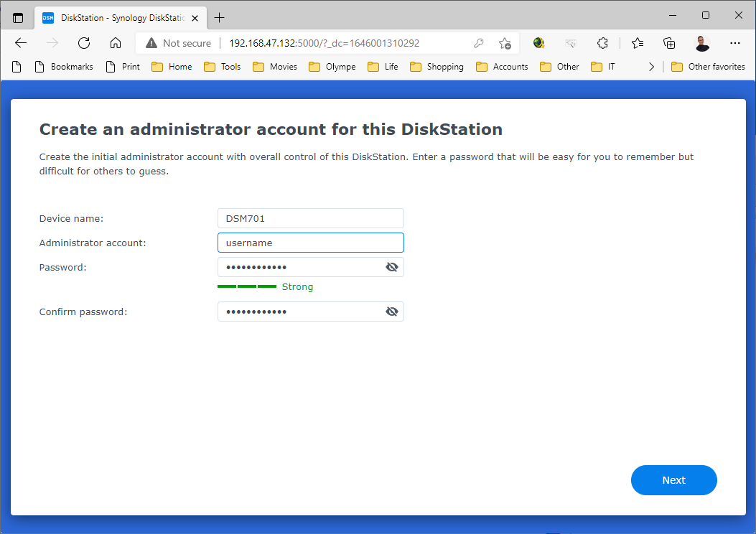Show the Password field contents
The image size is (756, 534).
(392, 267)
